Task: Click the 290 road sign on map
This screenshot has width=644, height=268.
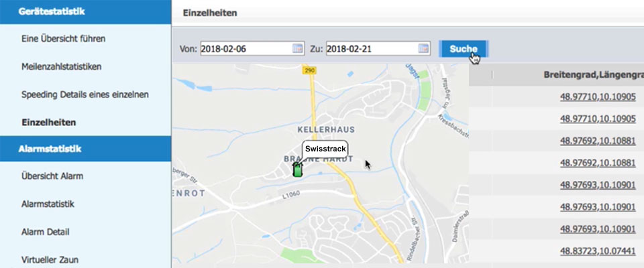Action: (x=310, y=70)
